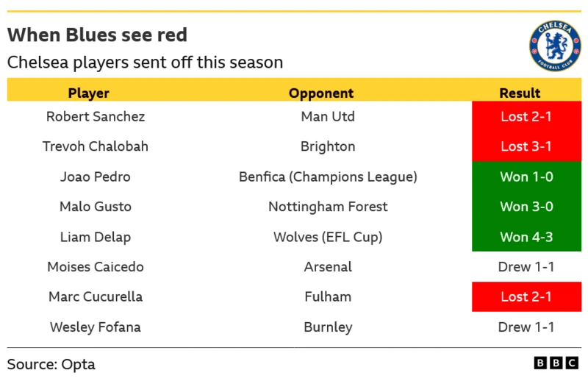Click the Result column header
The image size is (588, 381).
click(x=520, y=93)
